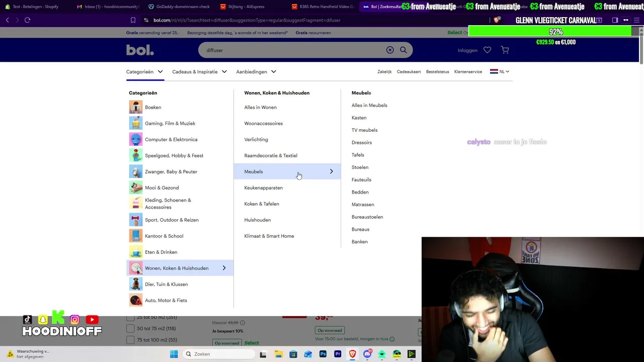
Task: Open Alles in Wonen link
Action: [x=260, y=107]
